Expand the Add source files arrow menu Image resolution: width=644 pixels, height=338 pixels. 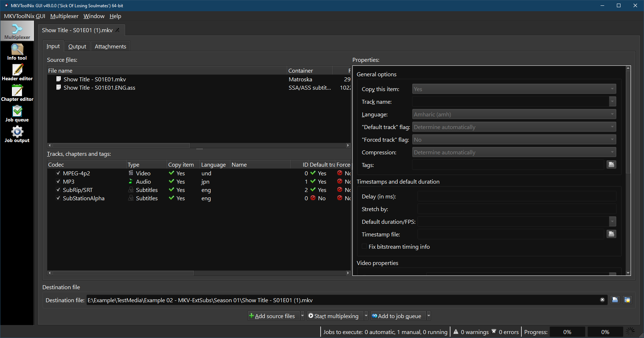coord(302,316)
